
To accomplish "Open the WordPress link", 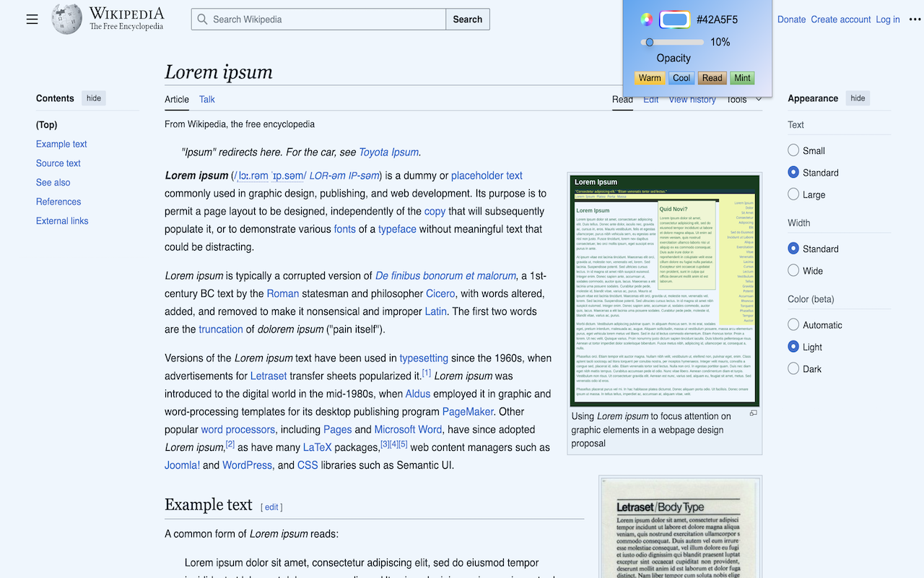I will point(247,465).
